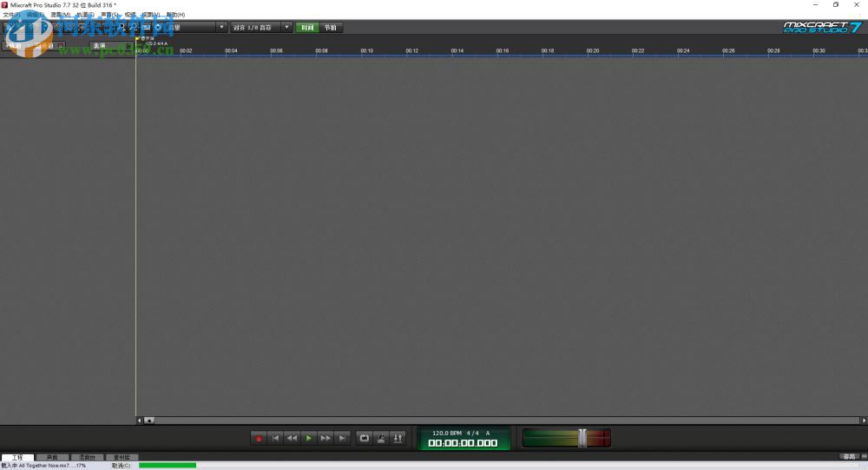This screenshot has height=470, width=868.
Task: Switch to the 素材库 tab
Action: click(122, 457)
